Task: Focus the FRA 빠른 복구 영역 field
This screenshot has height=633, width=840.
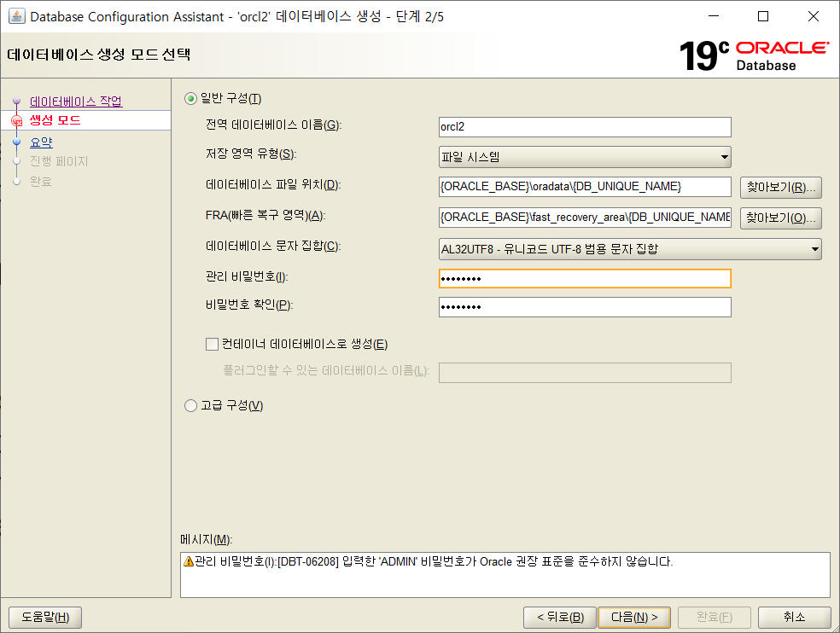Action: pos(585,218)
